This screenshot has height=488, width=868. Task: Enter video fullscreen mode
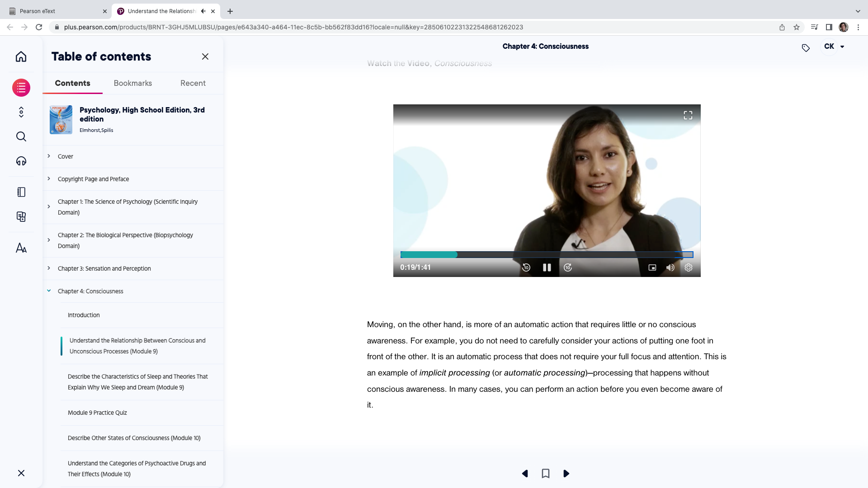point(688,115)
